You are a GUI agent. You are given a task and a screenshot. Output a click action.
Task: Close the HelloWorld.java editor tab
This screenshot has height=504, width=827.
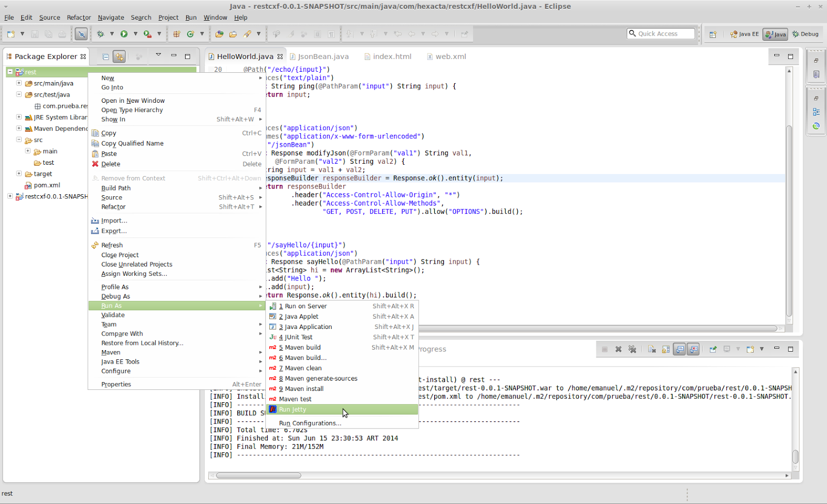point(280,56)
